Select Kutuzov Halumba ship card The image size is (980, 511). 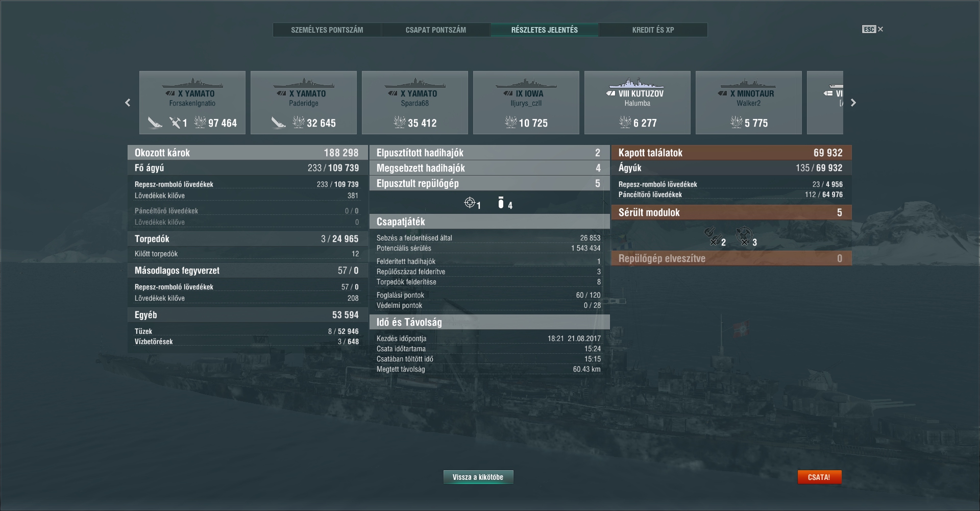638,103
